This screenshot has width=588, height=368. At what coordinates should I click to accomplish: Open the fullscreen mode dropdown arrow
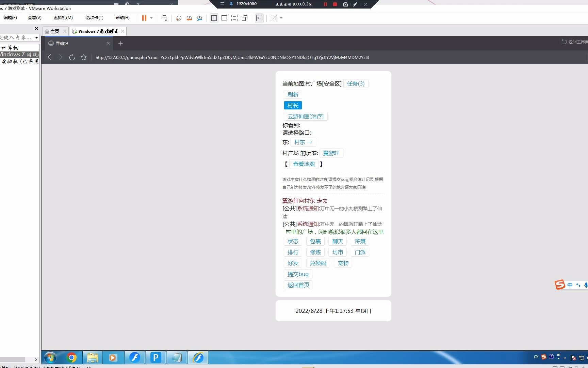click(280, 18)
